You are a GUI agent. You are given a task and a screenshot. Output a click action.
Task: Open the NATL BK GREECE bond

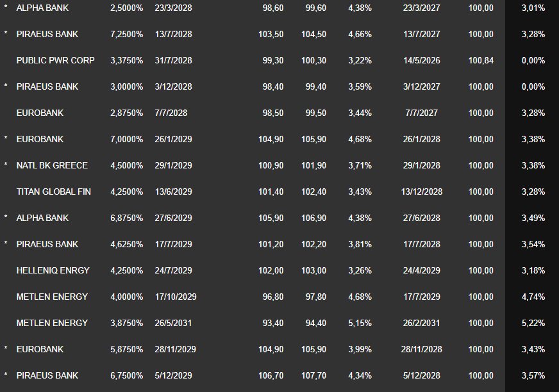pos(52,165)
